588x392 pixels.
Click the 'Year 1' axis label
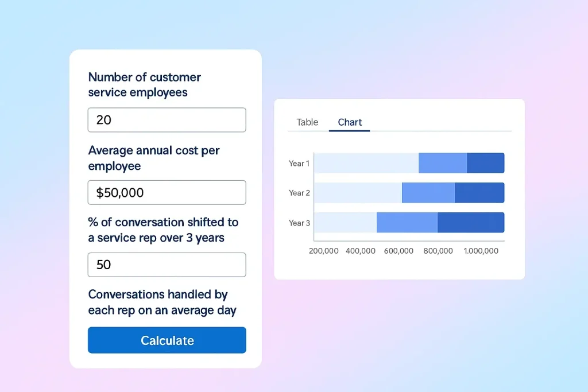click(x=299, y=164)
